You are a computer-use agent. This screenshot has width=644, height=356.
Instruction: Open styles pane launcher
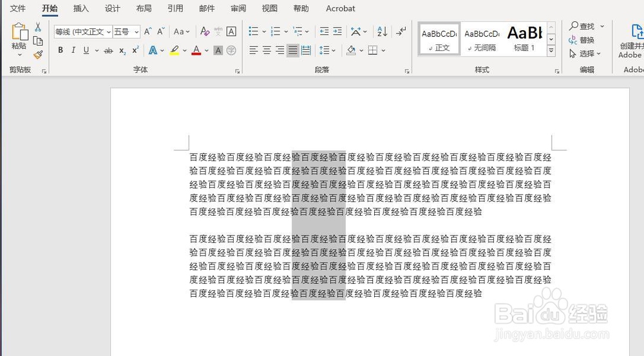[x=557, y=71]
